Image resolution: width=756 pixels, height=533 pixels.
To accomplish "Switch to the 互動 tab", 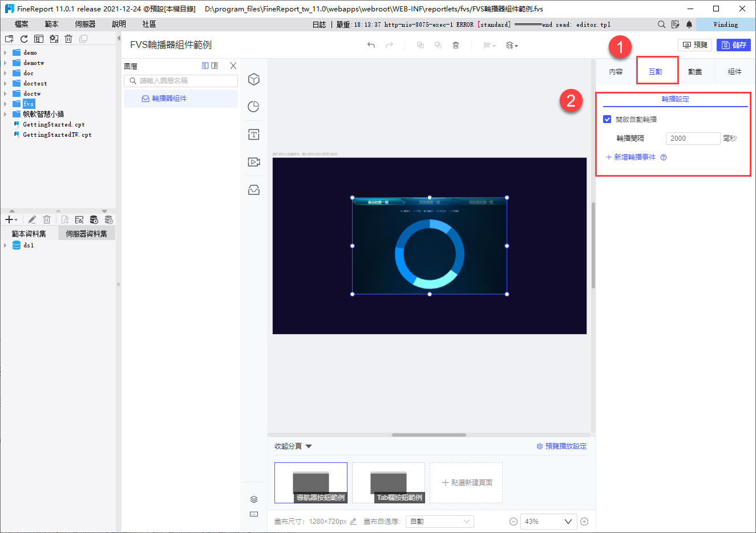I will [x=656, y=72].
